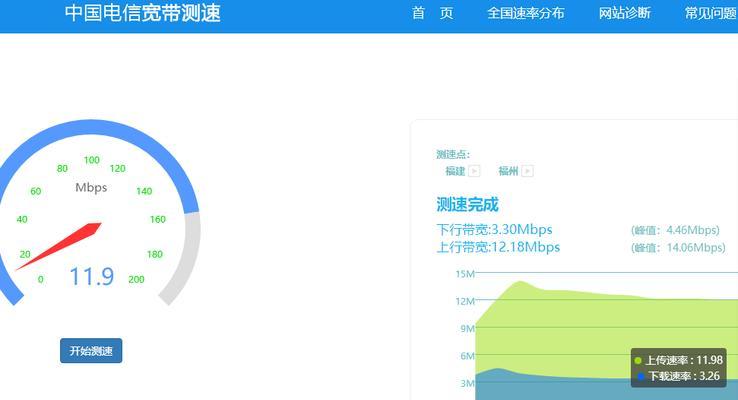Screen dimensions: 738x400
Task: Expand the 福州 city selector arrow
Action: [527, 171]
